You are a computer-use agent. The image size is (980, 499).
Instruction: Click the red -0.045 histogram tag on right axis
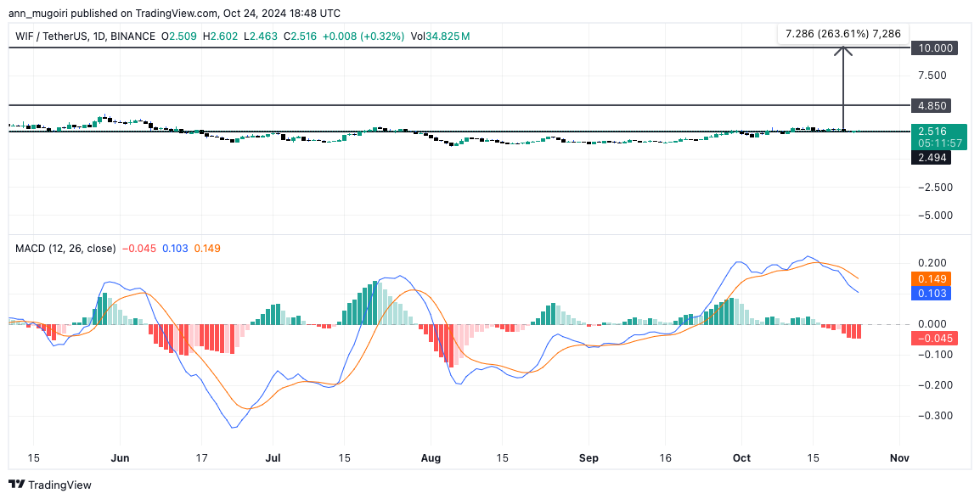[x=934, y=339]
